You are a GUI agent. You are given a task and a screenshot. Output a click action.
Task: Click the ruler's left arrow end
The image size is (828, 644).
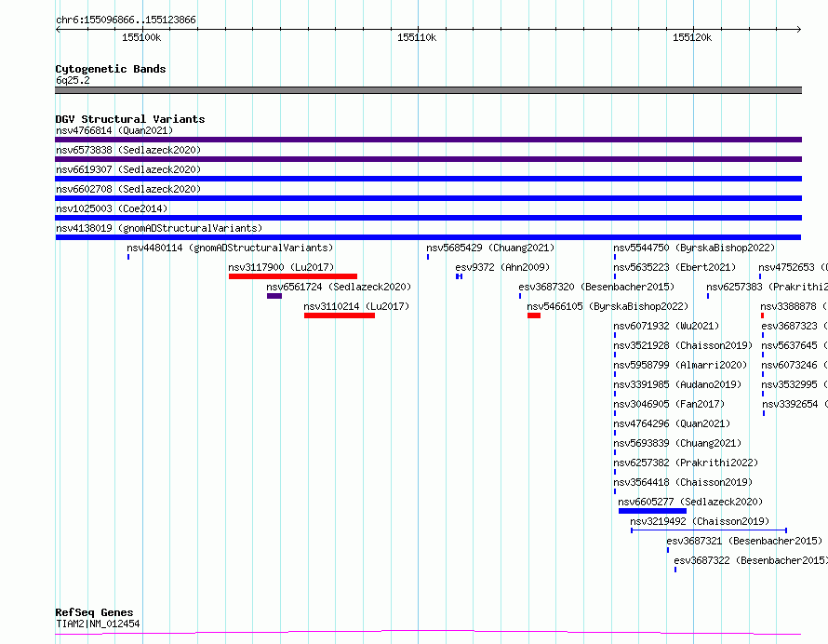pyautogui.click(x=58, y=30)
